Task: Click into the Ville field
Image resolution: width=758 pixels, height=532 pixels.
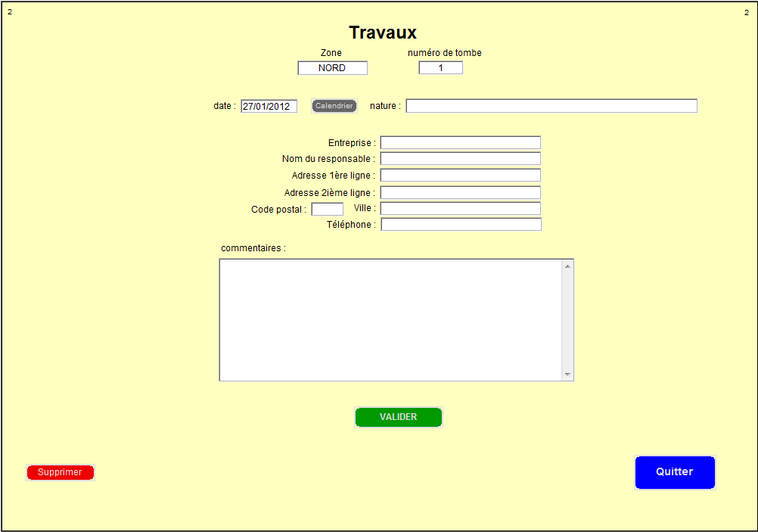Action: 460,208
